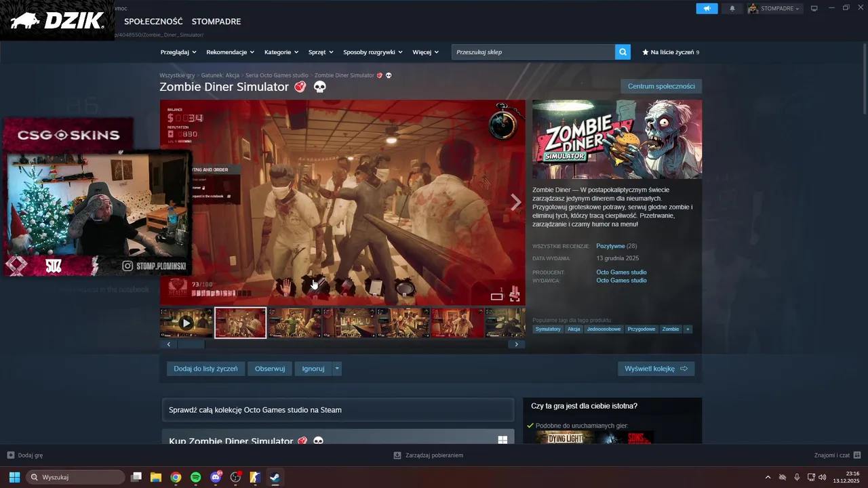
Task: Open Seria Octo Games studio breadcrumb
Action: [277, 75]
